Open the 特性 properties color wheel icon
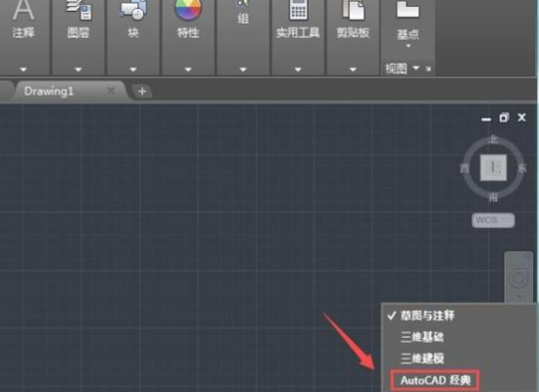The image size is (539, 392). [x=188, y=10]
